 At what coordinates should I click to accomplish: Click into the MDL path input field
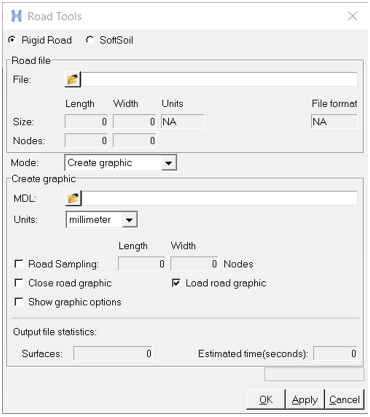click(220, 198)
